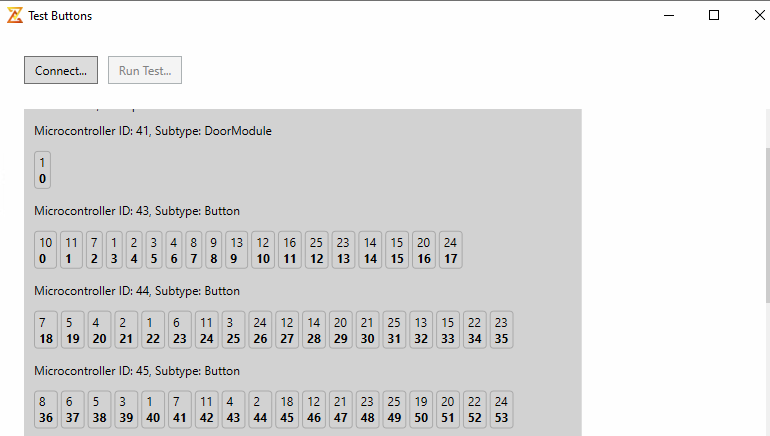This screenshot has height=436, width=770.
Task: Select button 13 with index 9
Action: [x=237, y=250]
